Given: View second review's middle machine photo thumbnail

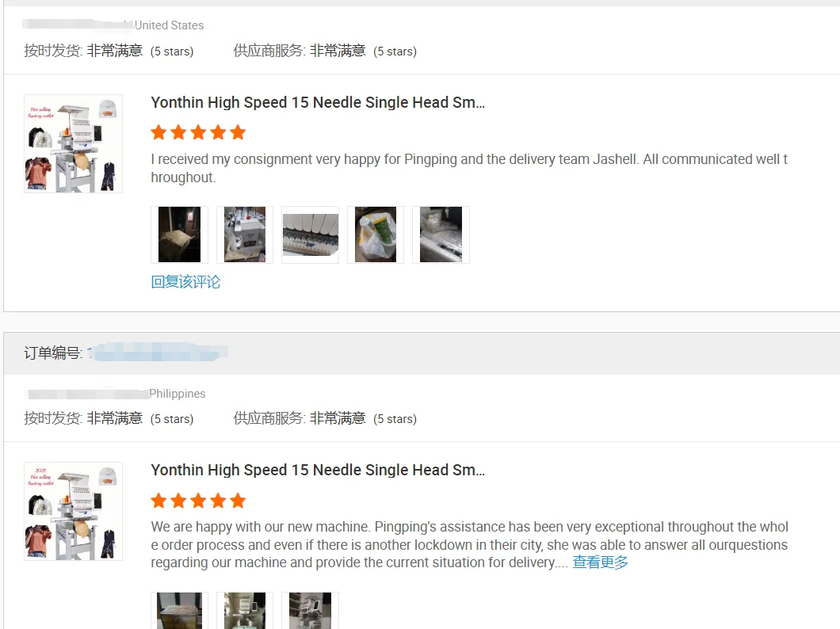Looking at the screenshot, I should [x=245, y=610].
